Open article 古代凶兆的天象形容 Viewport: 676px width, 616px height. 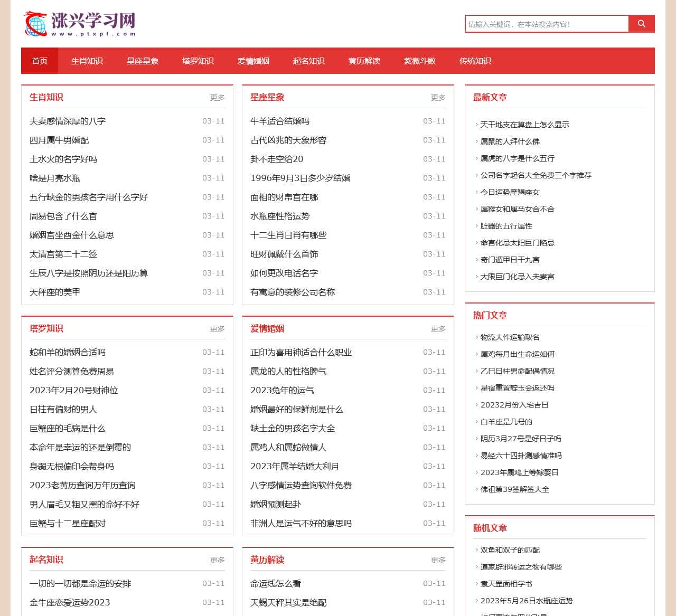click(288, 140)
